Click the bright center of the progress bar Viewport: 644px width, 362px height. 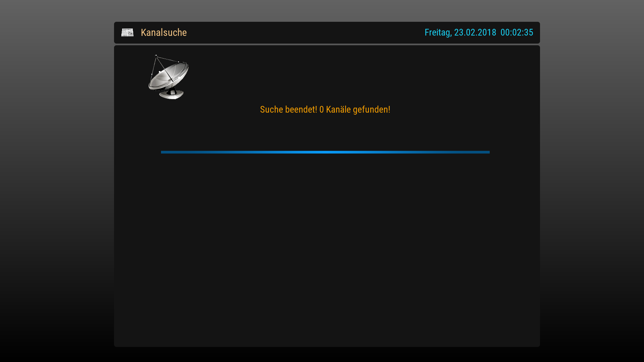[x=325, y=152]
